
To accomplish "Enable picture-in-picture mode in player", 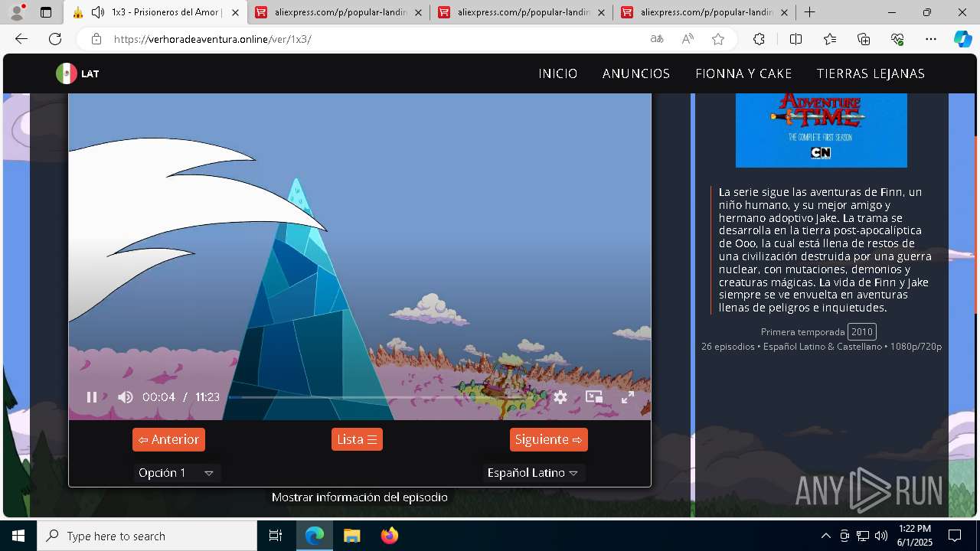I will coord(594,397).
